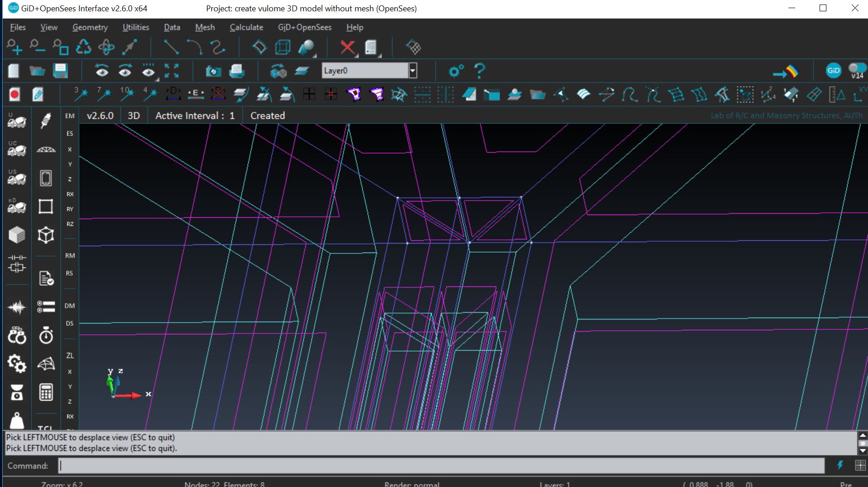Click the Create volume cube icon
Viewport: 868px width, 487px height.
tap(283, 47)
